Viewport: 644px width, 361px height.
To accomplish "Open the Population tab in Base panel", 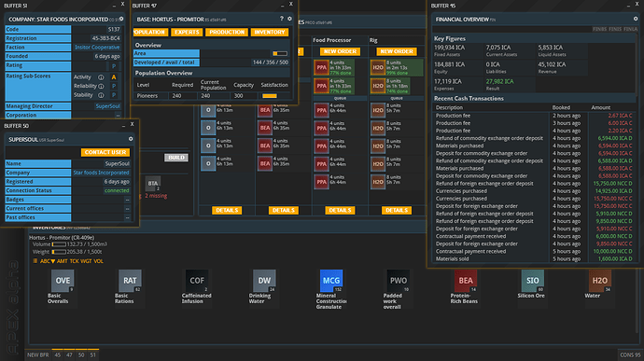I will pos(150,32).
